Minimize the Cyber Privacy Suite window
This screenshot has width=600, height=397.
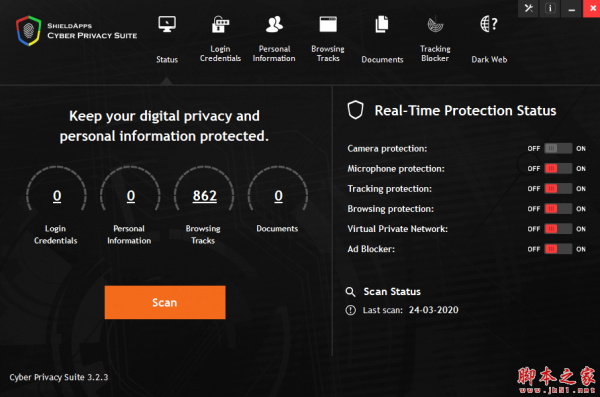pos(571,8)
